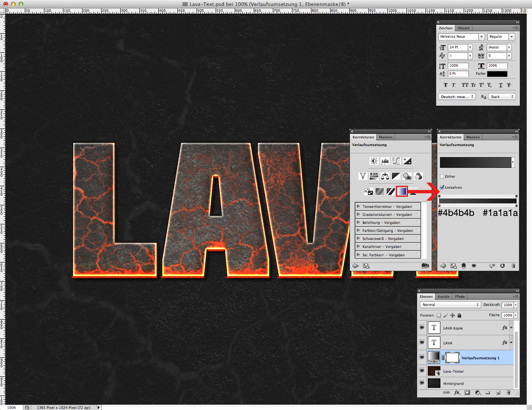Create a new layer with the new-layer icon

(x=498, y=392)
